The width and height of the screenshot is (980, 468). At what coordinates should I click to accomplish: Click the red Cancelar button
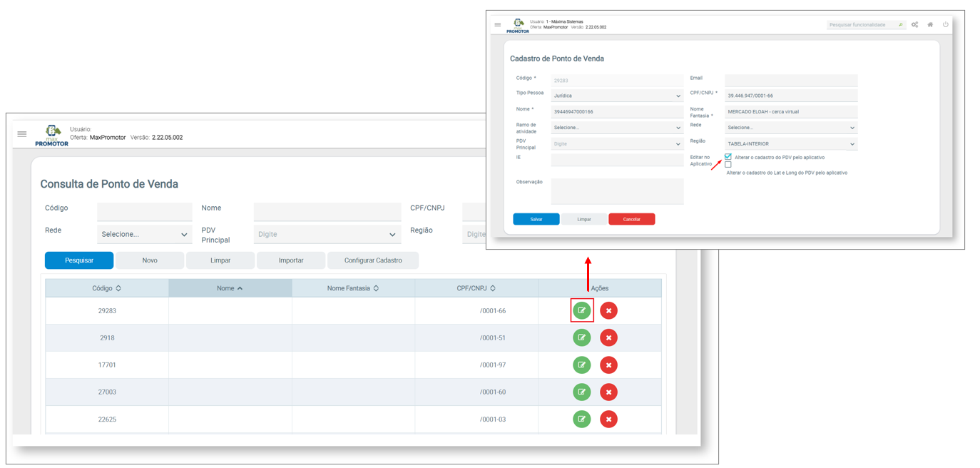631,219
